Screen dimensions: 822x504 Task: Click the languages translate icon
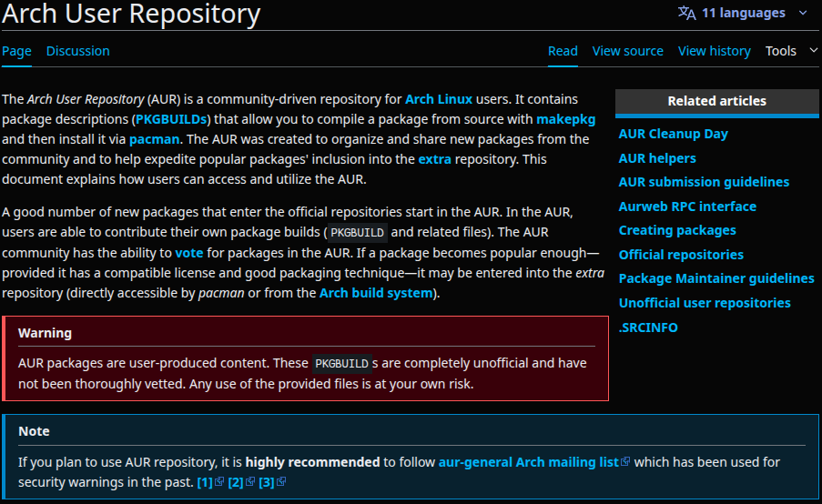click(x=686, y=13)
